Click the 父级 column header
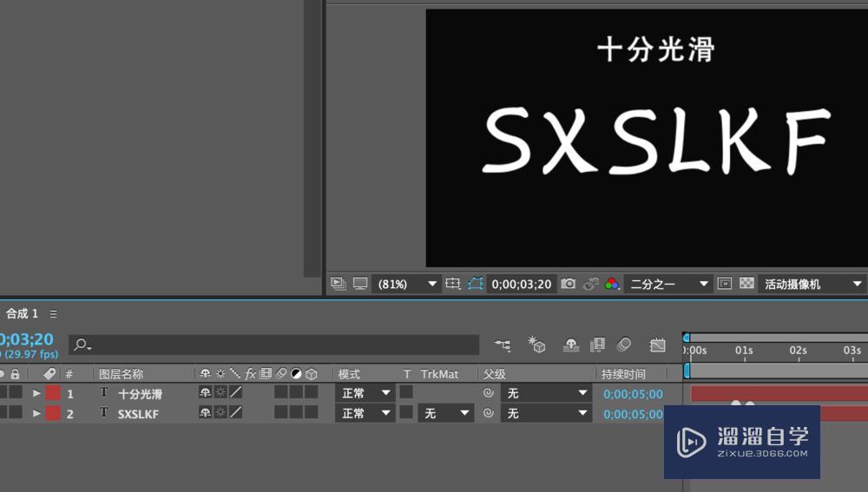Viewport: 868px width, 492px height. coord(495,374)
